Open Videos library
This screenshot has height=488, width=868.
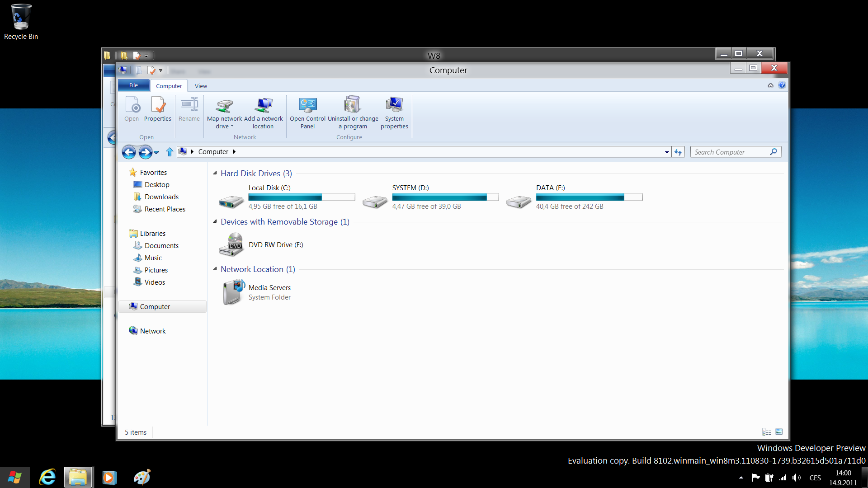tap(155, 282)
